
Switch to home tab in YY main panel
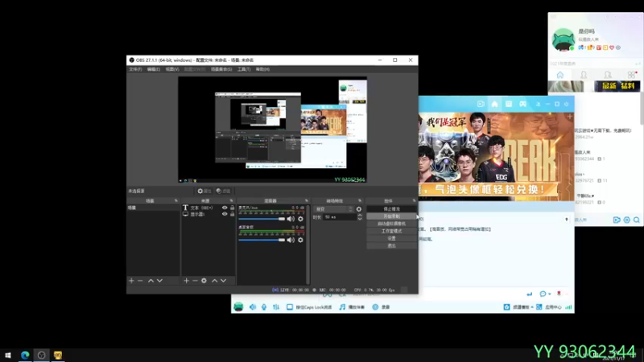click(560, 75)
